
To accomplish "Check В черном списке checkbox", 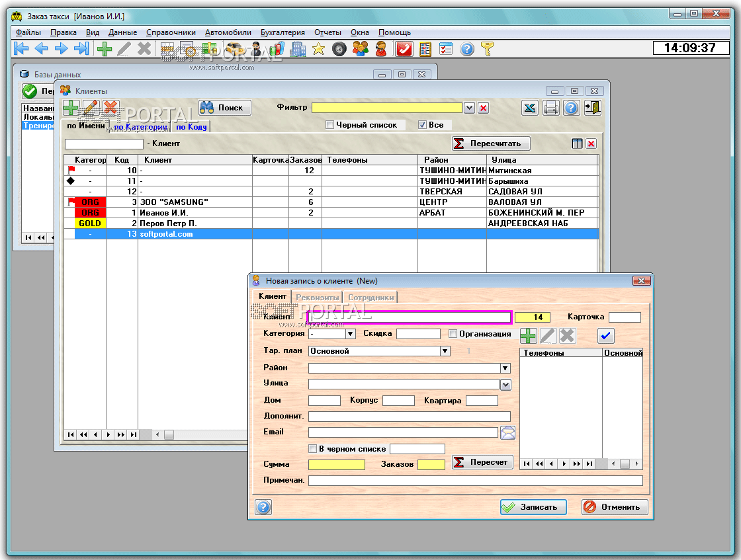I will point(312,448).
